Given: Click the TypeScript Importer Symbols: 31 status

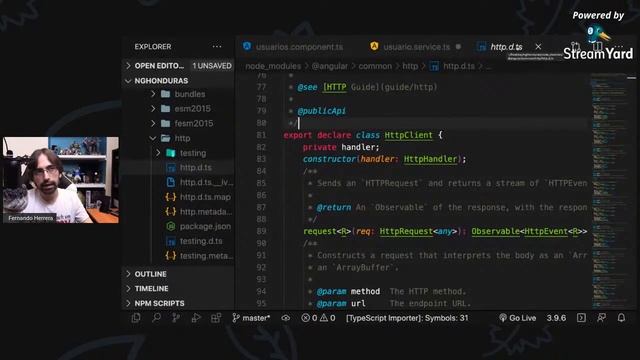Looking at the screenshot, I should pyautogui.click(x=407, y=318).
